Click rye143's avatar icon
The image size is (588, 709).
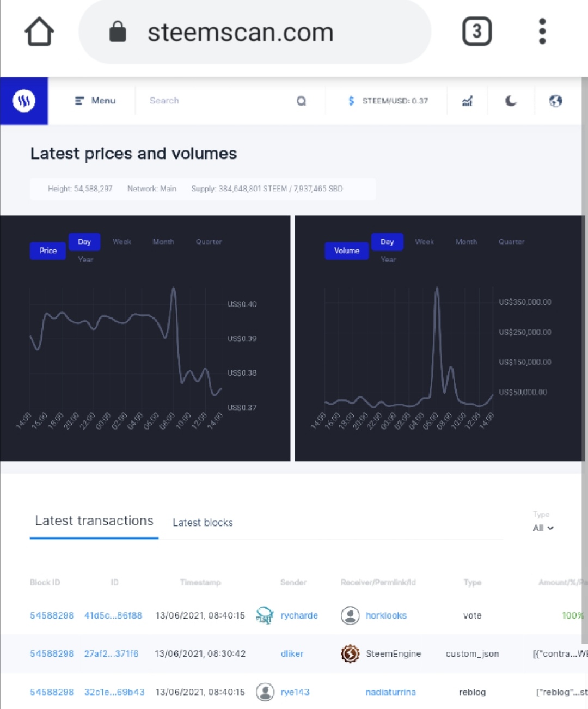coord(265,692)
